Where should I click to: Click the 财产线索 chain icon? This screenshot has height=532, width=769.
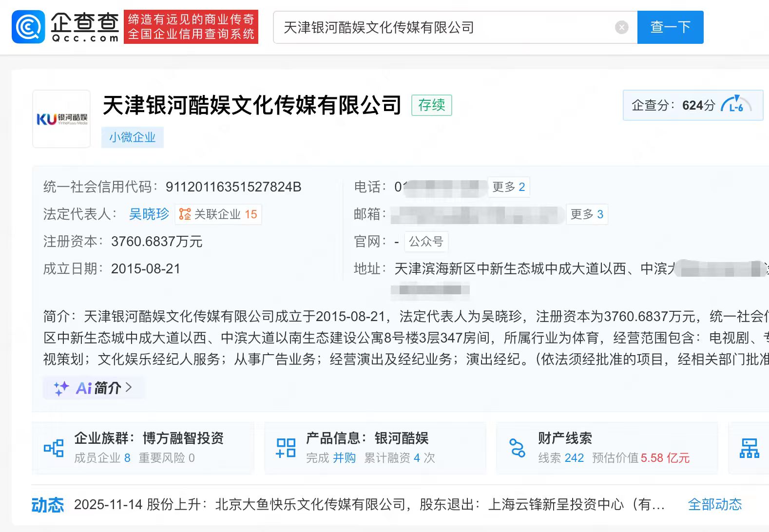pyautogui.click(x=517, y=448)
